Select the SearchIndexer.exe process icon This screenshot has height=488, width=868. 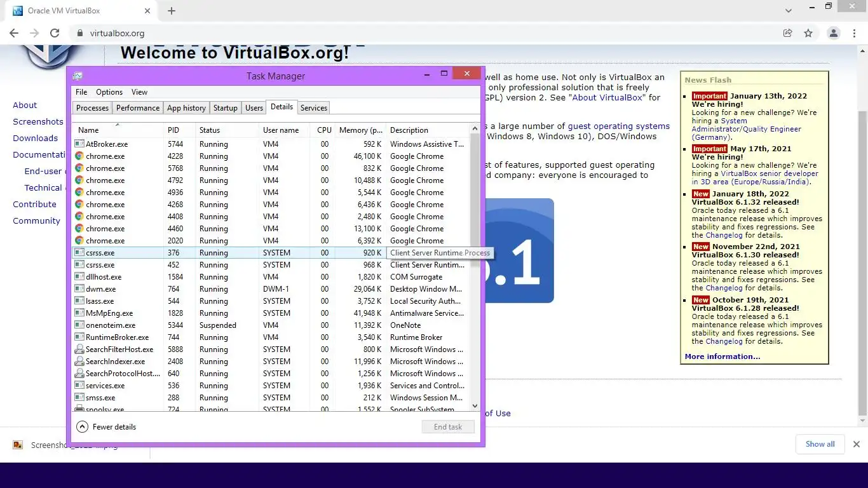point(79,362)
